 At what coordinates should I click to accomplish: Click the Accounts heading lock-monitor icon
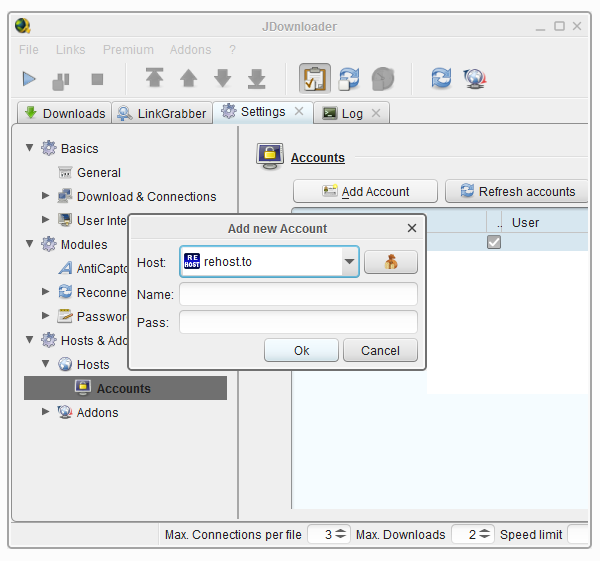pyautogui.click(x=270, y=157)
